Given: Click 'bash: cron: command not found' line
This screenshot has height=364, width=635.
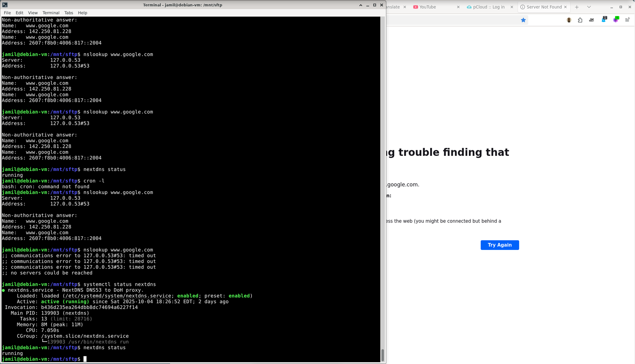Looking at the screenshot, I should (x=45, y=186).
